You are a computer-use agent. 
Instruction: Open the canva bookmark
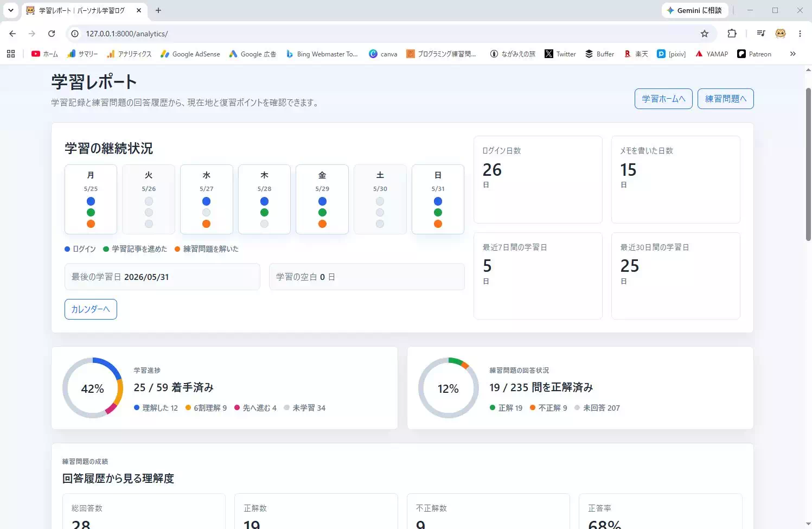pyautogui.click(x=383, y=54)
